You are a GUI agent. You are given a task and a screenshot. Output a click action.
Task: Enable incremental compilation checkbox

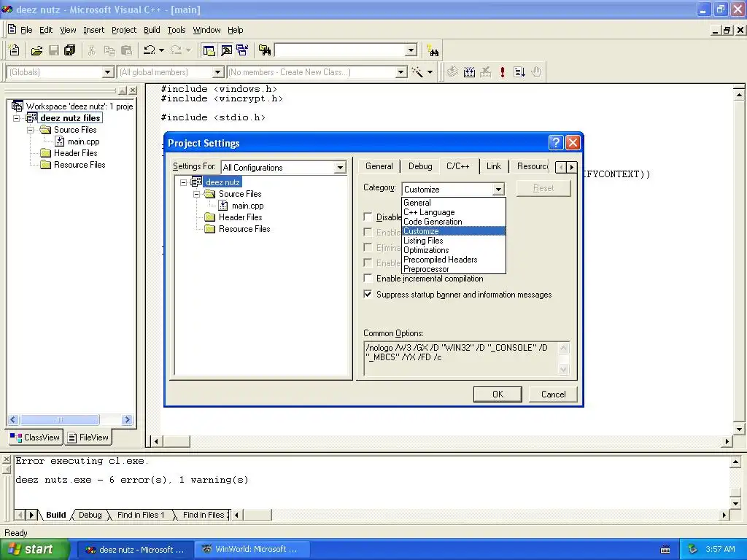pyautogui.click(x=368, y=278)
